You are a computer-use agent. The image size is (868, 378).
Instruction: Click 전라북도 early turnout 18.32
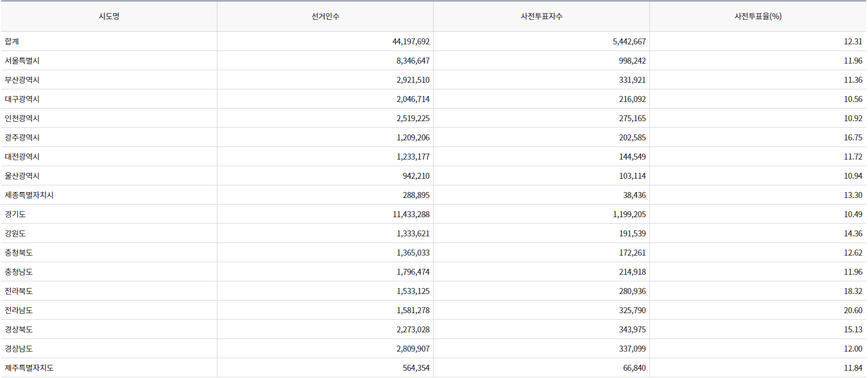[x=852, y=291]
